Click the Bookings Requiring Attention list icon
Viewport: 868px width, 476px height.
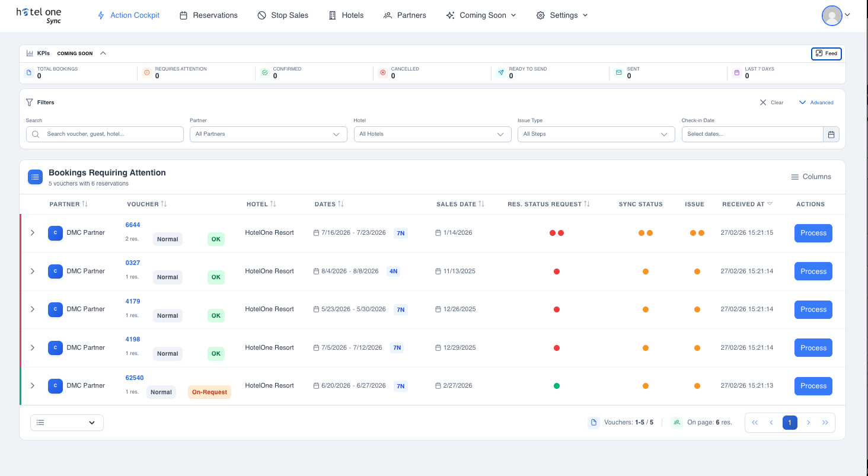(35, 177)
